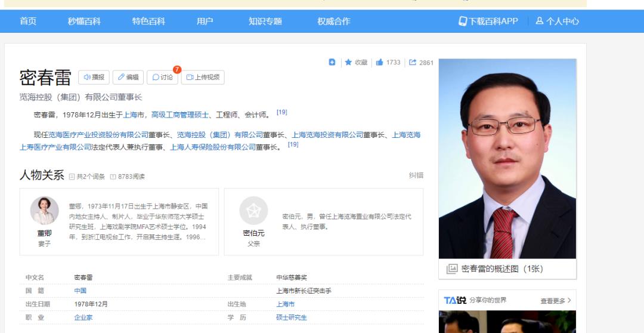Open the 首页 nav item
Image resolution: width=644 pixels, height=333 pixels.
click(28, 21)
